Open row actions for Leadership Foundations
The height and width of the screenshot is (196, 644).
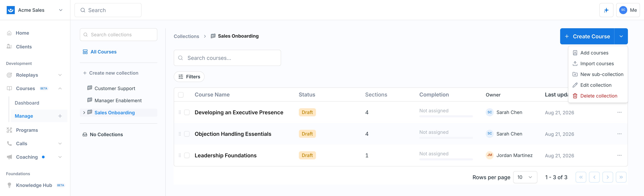pos(619,155)
